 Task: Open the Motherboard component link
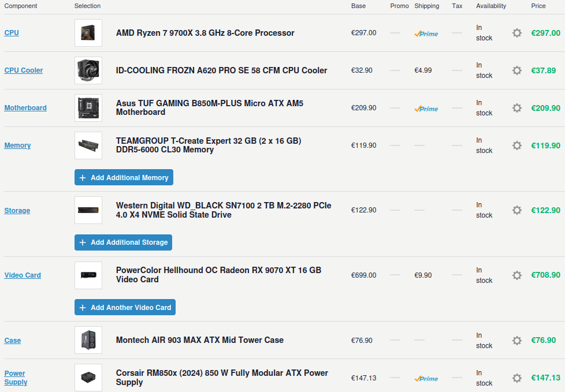pos(25,107)
